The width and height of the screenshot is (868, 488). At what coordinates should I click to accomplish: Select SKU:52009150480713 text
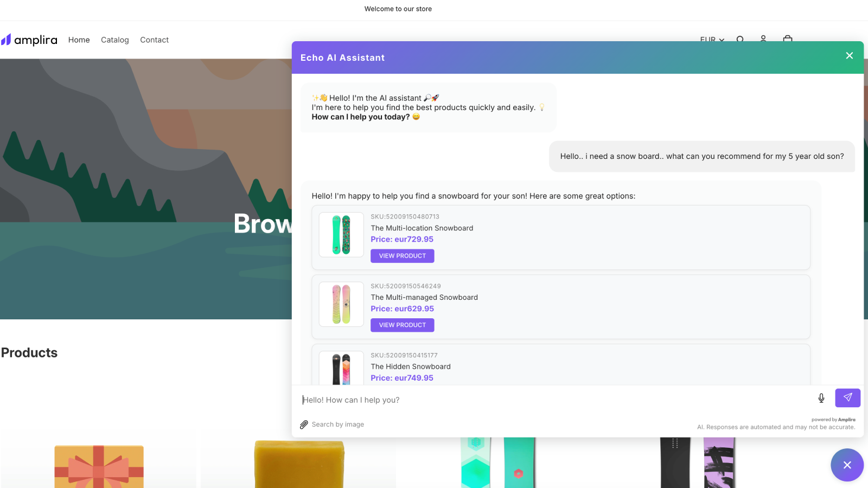point(405,217)
